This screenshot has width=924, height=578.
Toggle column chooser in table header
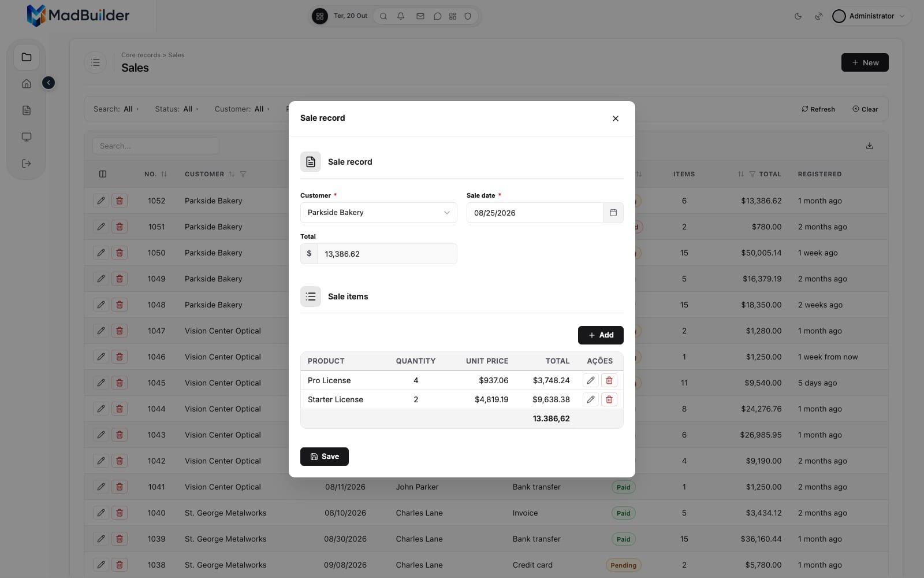[x=103, y=174]
